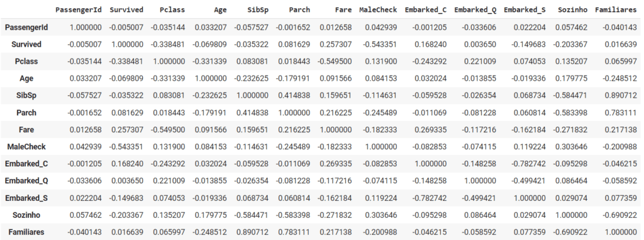Select 0.890712 in the Familiares row
The width and height of the screenshot is (644, 240).
252,232
